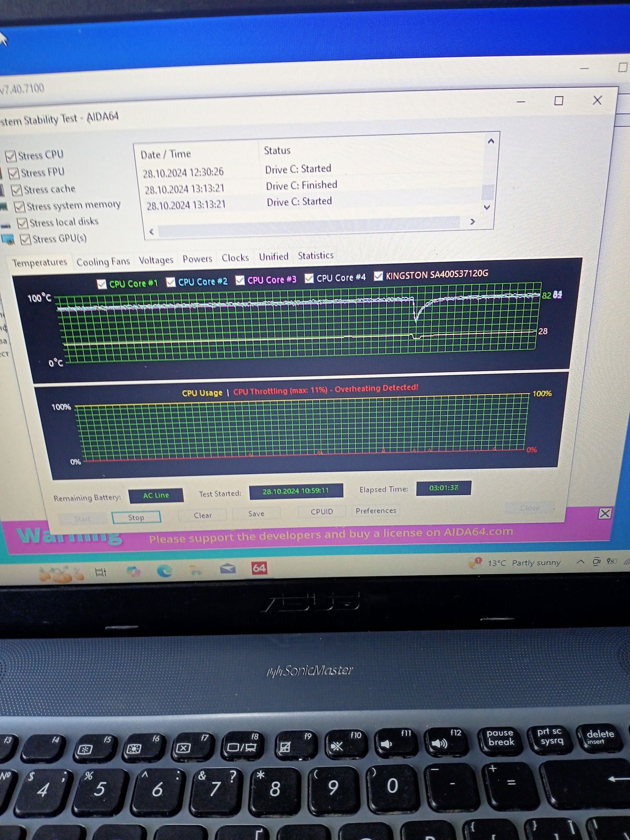
Task: Click the log's left scroll arrow
Action: point(152,231)
